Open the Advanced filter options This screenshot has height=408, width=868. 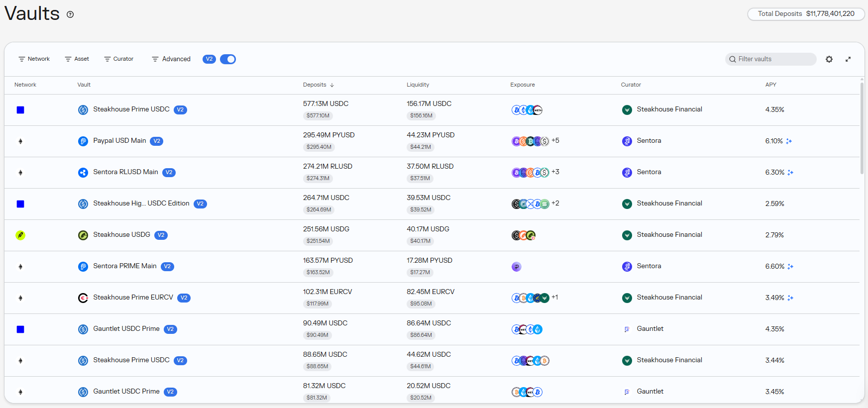point(171,59)
